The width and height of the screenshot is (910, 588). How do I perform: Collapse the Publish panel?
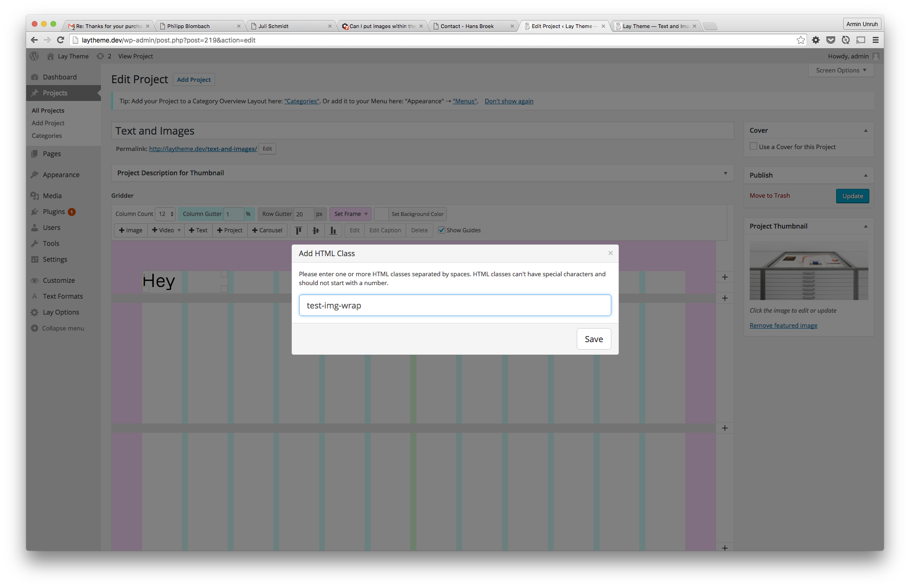tap(866, 175)
